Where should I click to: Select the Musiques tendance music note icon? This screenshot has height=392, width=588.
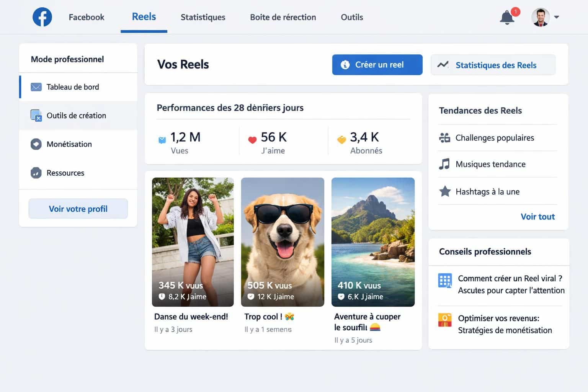444,164
